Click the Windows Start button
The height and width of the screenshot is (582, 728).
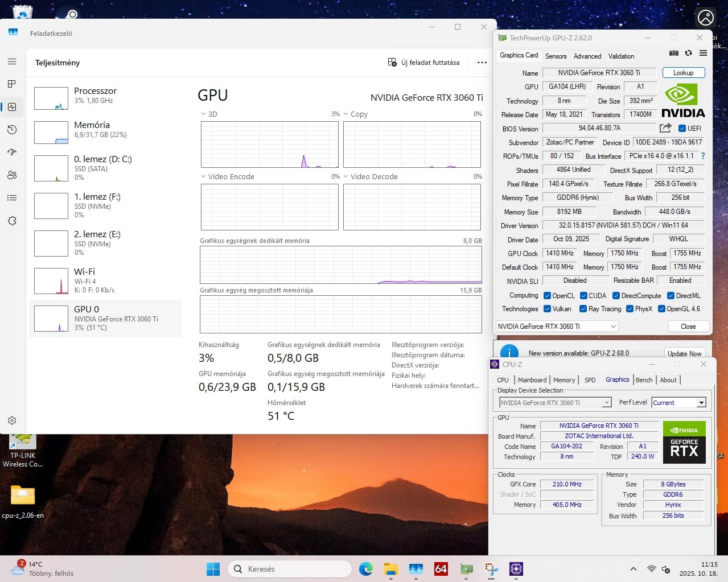click(213, 569)
